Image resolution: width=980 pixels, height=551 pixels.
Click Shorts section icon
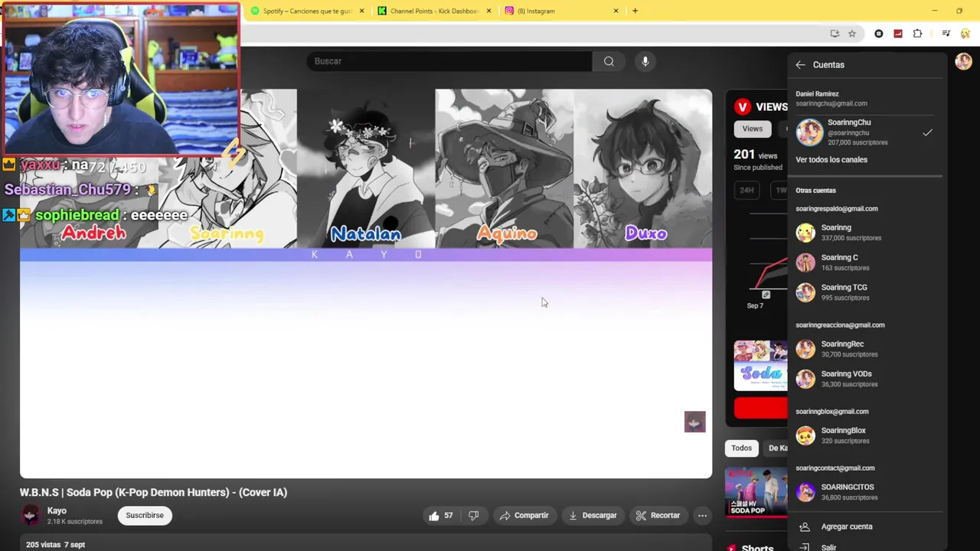(x=731, y=548)
